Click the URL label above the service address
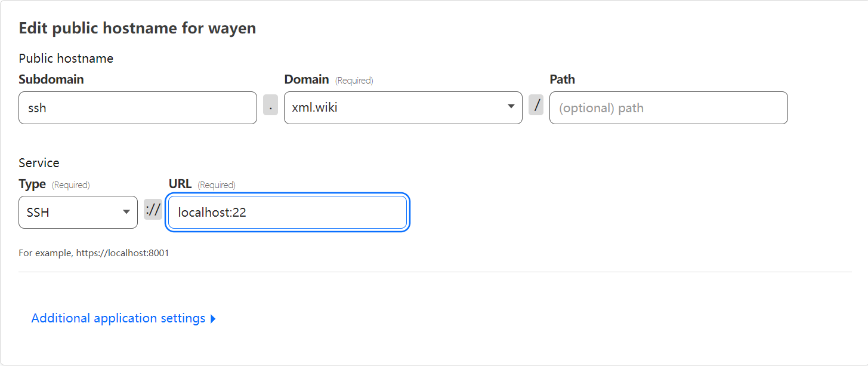Image resolution: width=868 pixels, height=366 pixels. 180,184
